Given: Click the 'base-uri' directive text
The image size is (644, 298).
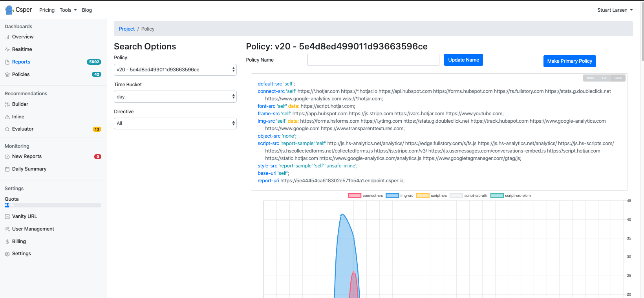Looking at the screenshot, I should pos(267,173).
